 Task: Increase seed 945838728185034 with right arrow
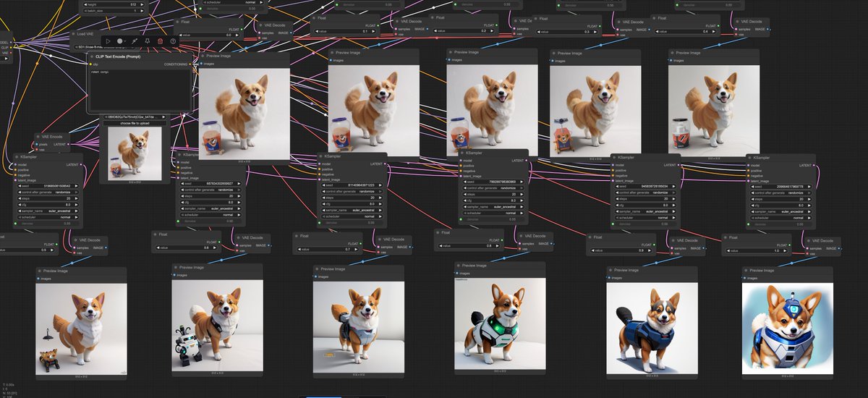pyautogui.click(x=674, y=187)
